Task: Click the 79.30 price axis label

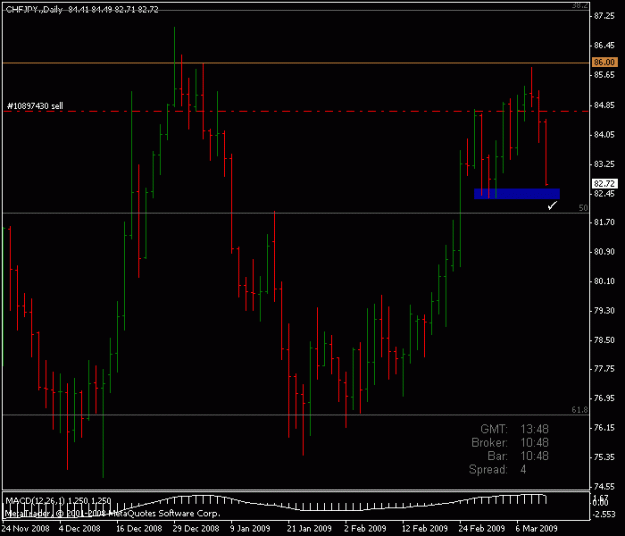Action: 604,310
